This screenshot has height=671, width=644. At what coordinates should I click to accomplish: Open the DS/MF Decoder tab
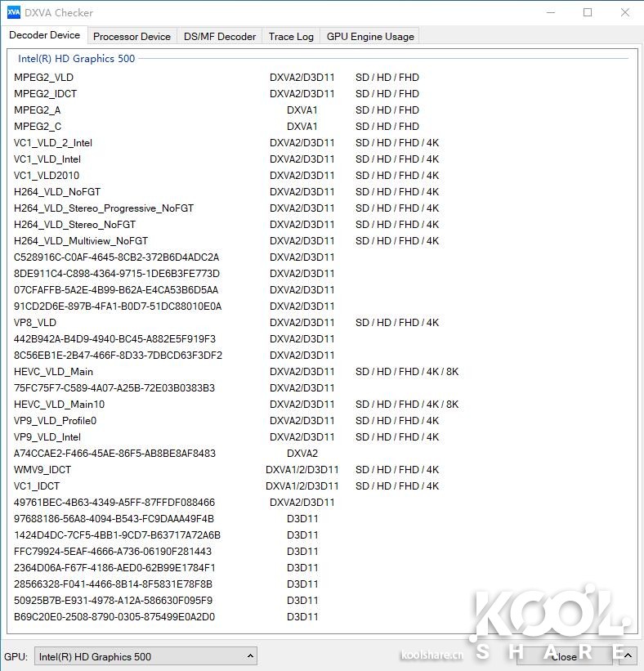220,37
